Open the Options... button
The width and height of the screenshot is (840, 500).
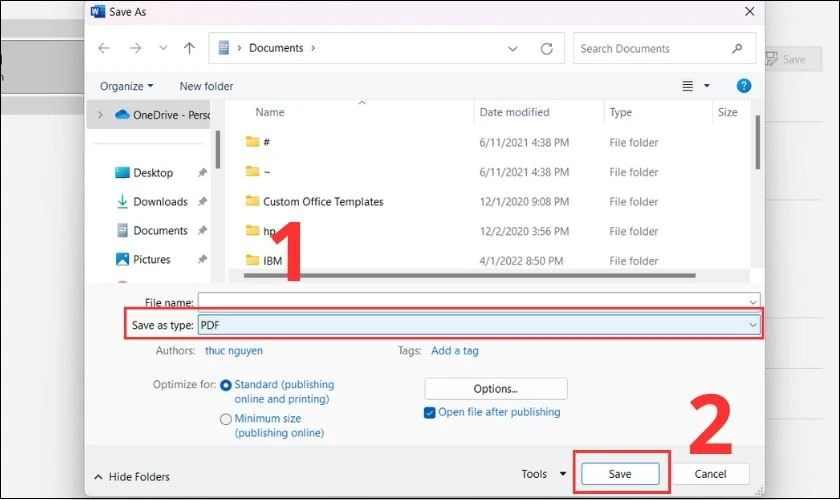(496, 389)
